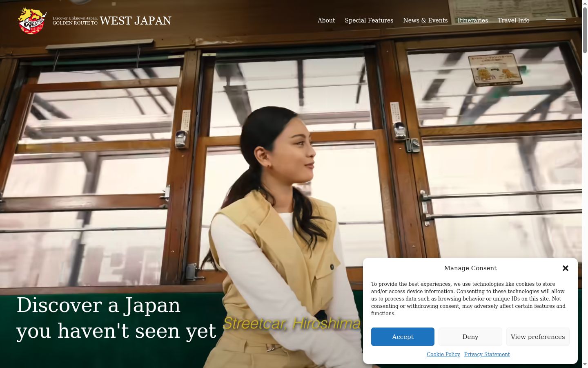588x368 pixels.
Task: Open the About menu item
Action: point(326,20)
